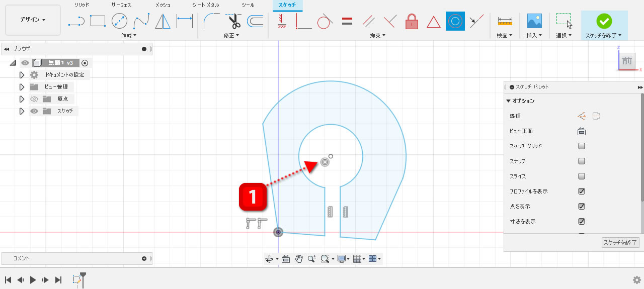Image resolution: width=644 pixels, height=289 pixels.
Task: Apply the Parallel constraint
Action: coord(369,22)
